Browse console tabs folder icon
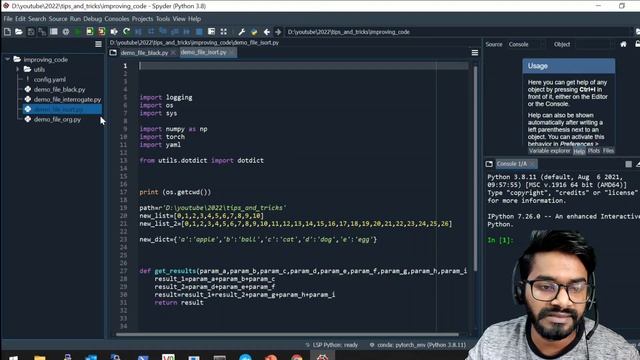Viewport: 640px width, 360px height. (x=489, y=164)
